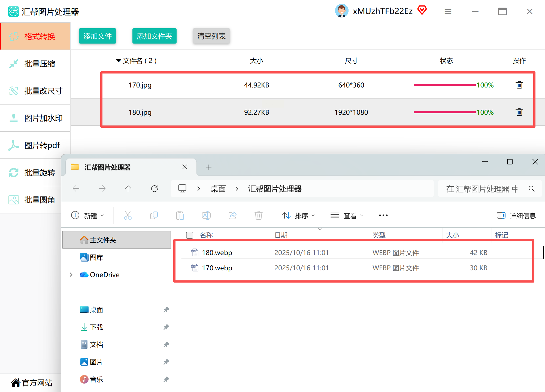Image resolution: width=545 pixels, height=392 pixels.
Task: Open the 排序 sort dropdown
Action: pyautogui.click(x=298, y=216)
